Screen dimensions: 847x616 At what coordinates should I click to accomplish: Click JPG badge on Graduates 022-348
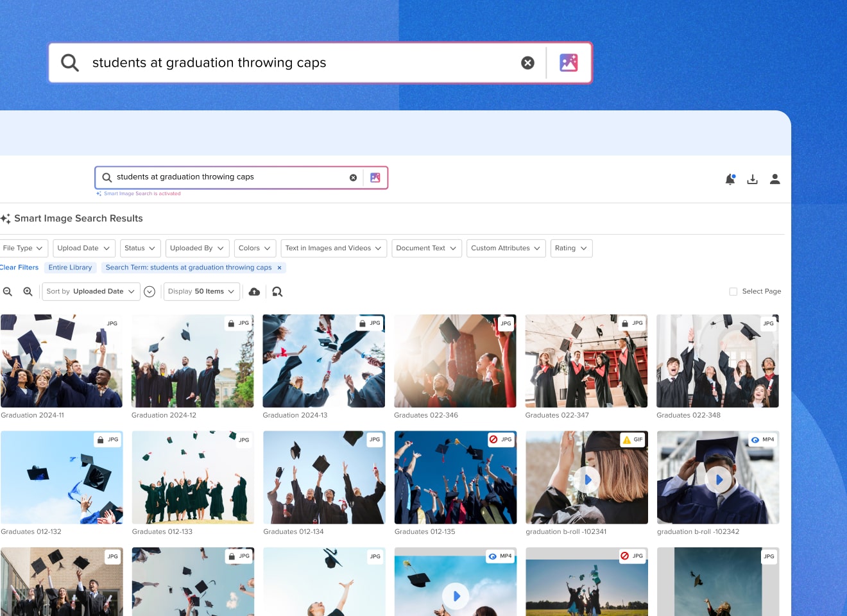(768, 323)
